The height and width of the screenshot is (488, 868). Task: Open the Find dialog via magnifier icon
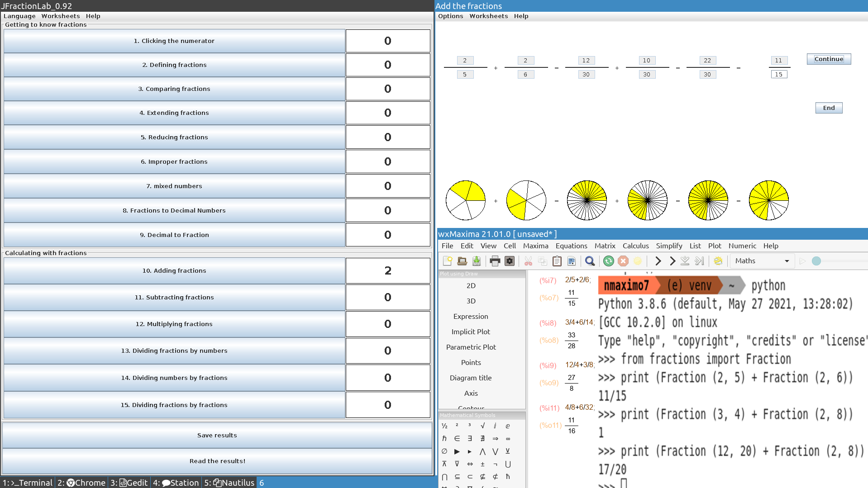590,261
